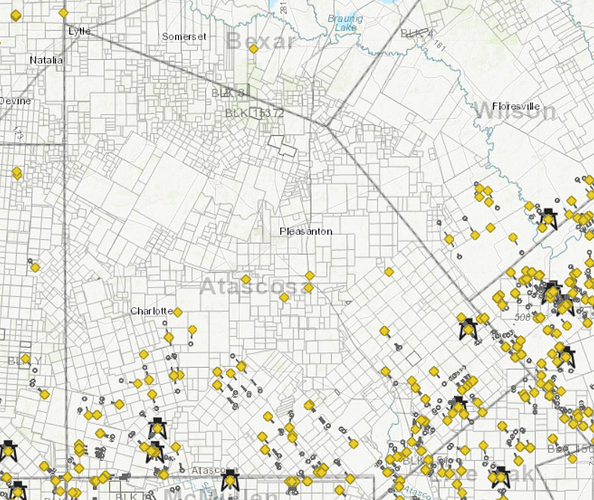The height and width of the screenshot is (500, 594).
Task: Click the isolated yellow diamond east of Pleasanton
Action: pyautogui.click(x=389, y=272)
